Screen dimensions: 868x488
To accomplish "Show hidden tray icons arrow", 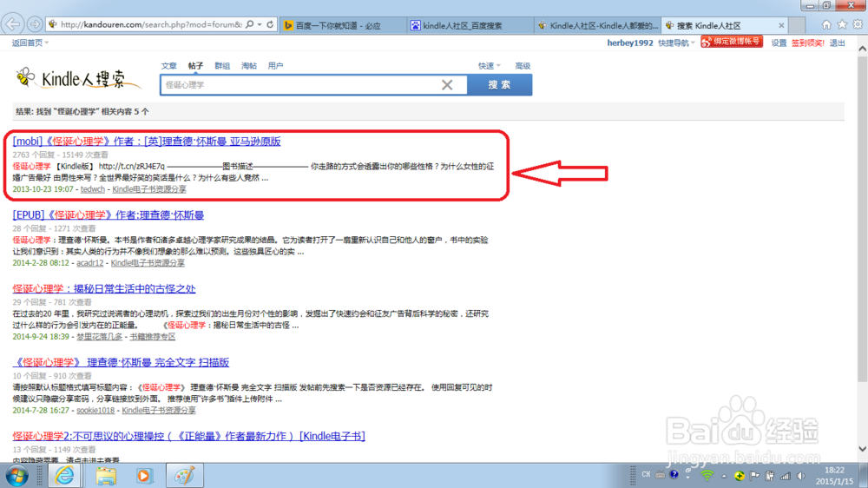I will point(724,476).
